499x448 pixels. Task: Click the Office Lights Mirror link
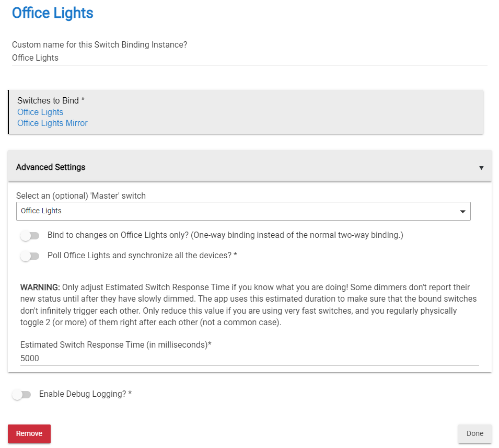click(x=52, y=123)
